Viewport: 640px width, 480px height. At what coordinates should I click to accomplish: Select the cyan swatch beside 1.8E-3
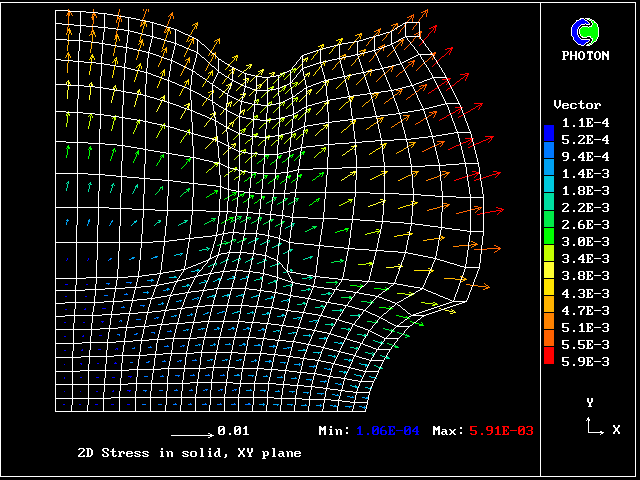pyautogui.click(x=549, y=190)
